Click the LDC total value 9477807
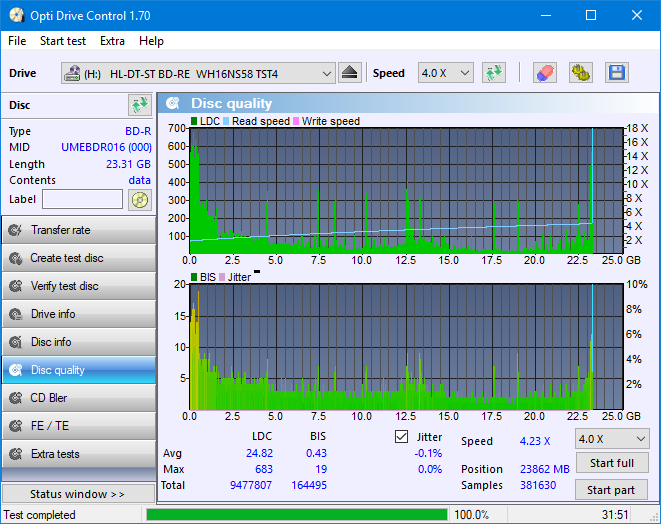This screenshot has height=524, width=661. pos(251,485)
